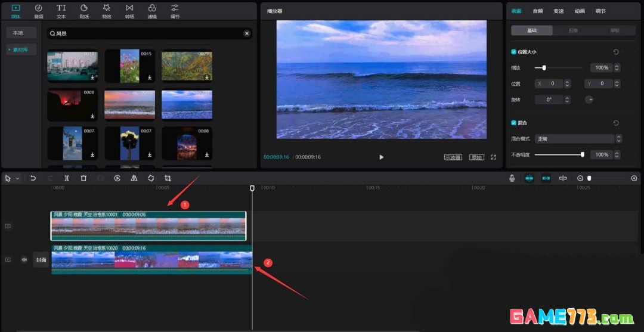Switch to the 变速 tab

point(558,11)
